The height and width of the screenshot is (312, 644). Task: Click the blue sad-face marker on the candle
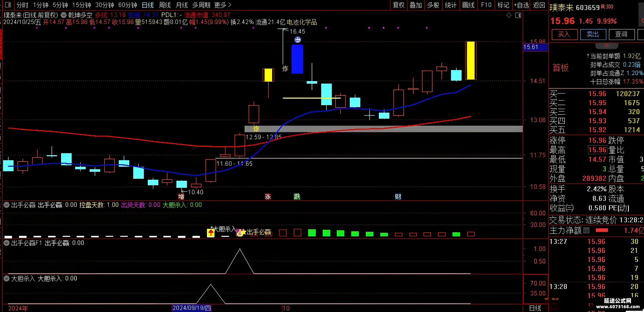point(297,40)
